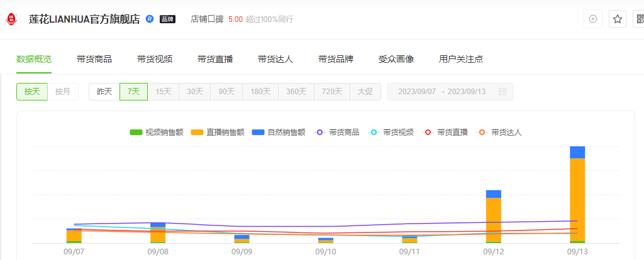Open calendar icon in date range field

(x=502, y=92)
